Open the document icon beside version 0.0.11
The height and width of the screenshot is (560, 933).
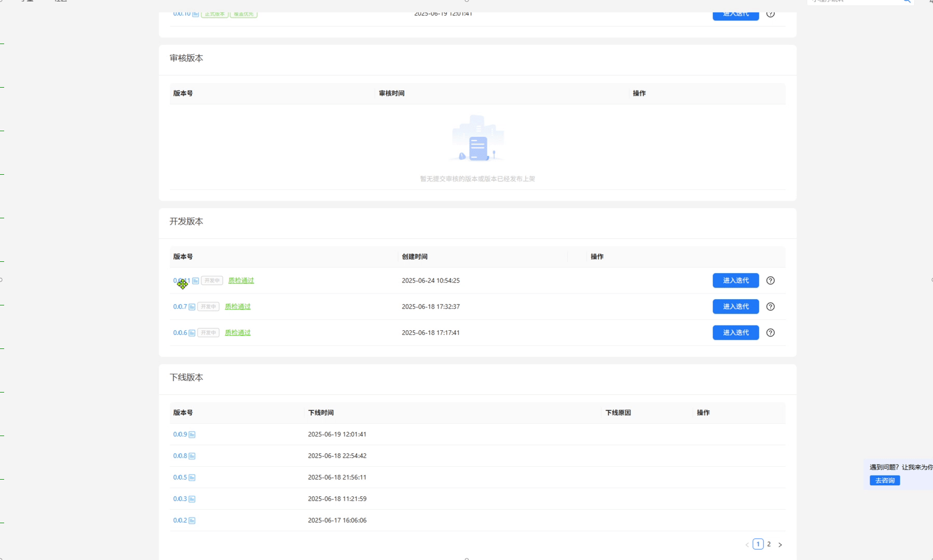[x=196, y=281]
